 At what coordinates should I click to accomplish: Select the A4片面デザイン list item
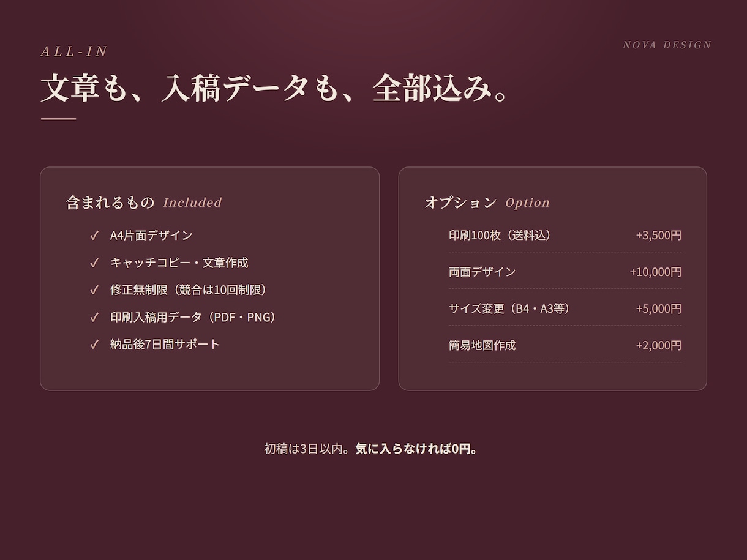pos(151,235)
